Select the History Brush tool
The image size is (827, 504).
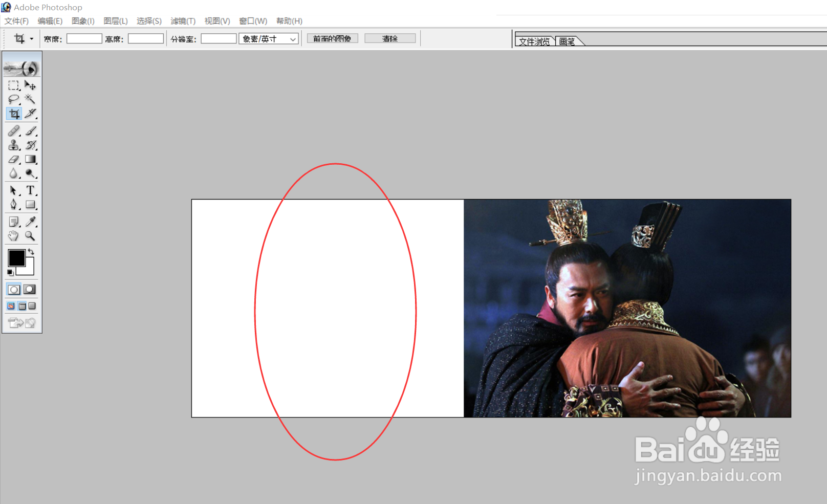[x=30, y=145]
